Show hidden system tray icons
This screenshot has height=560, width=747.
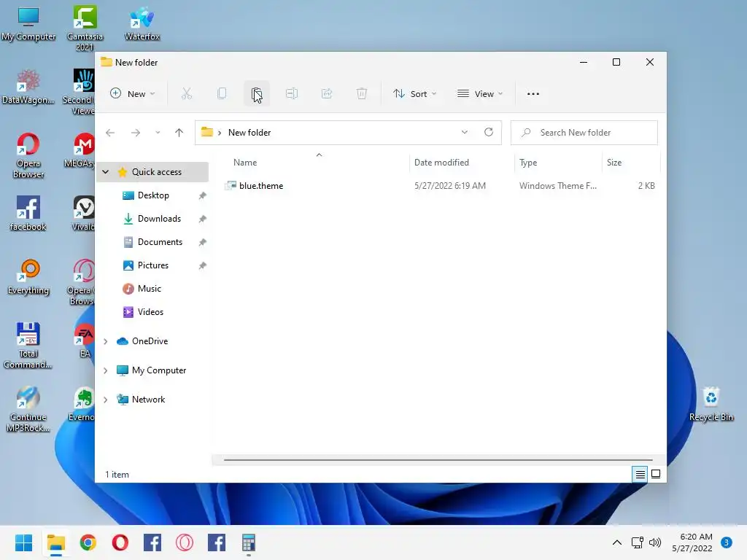click(x=617, y=542)
